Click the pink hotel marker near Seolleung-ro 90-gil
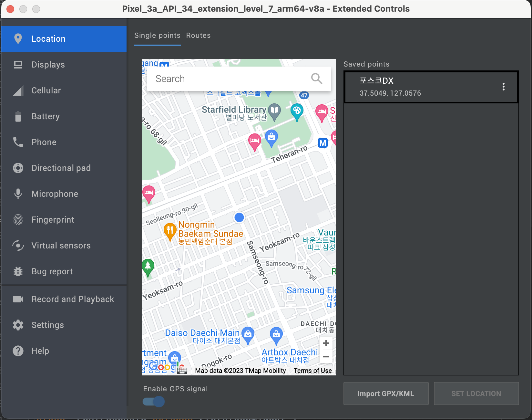Image resolution: width=532 pixels, height=420 pixels. click(148, 194)
